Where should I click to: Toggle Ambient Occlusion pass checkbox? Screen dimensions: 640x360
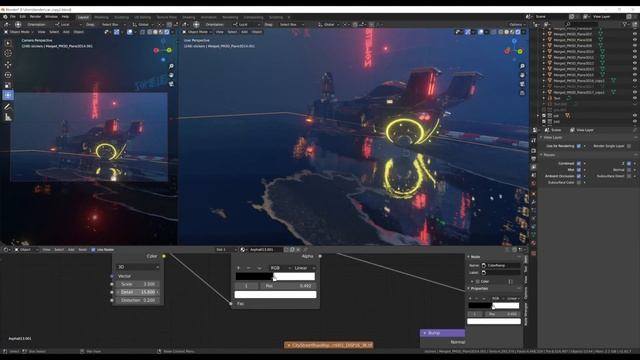coord(579,176)
